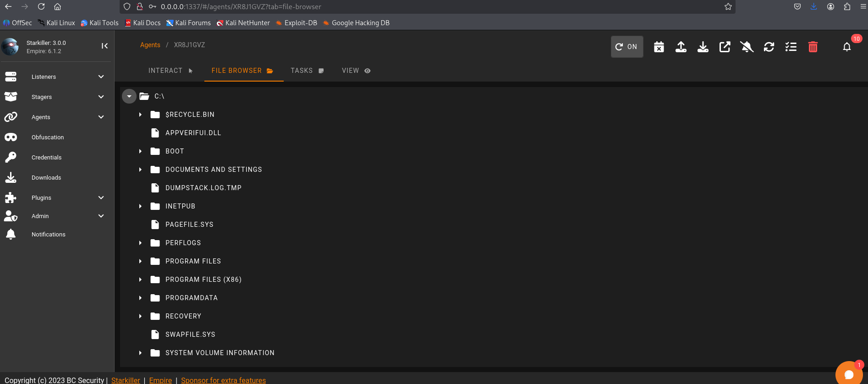Click the Admin user shield icon
Viewport: 868px width, 384px height.
11,216
